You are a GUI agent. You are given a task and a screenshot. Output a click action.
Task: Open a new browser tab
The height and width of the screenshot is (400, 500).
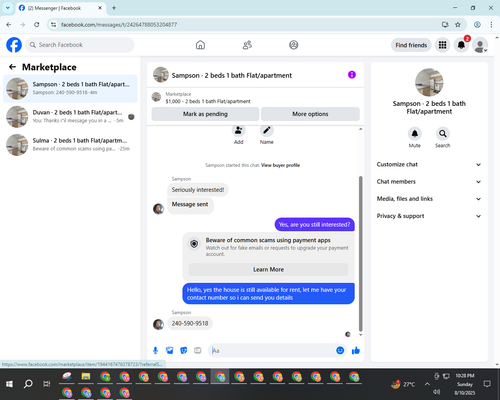114,8
